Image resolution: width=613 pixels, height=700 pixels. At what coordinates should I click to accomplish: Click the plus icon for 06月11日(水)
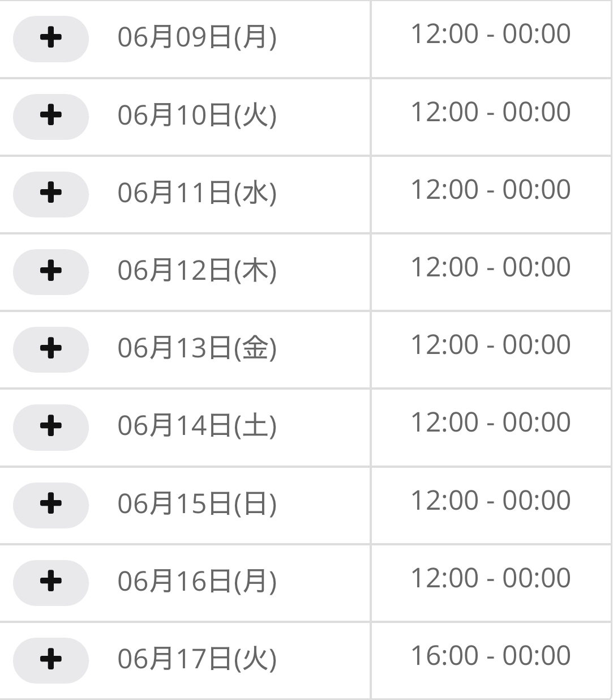point(51,194)
